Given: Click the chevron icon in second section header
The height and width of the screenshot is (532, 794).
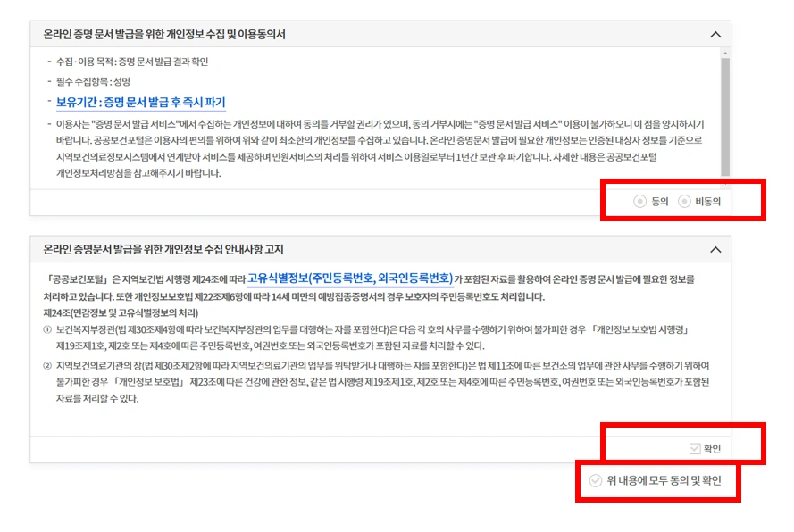Looking at the screenshot, I should [715, 252].
